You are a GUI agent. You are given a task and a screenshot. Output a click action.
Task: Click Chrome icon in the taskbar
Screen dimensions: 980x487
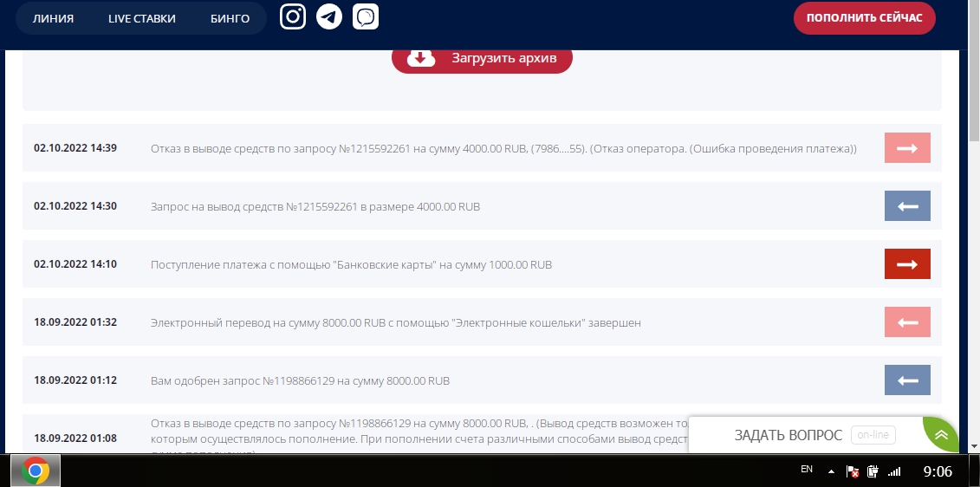tap(35, 471)
